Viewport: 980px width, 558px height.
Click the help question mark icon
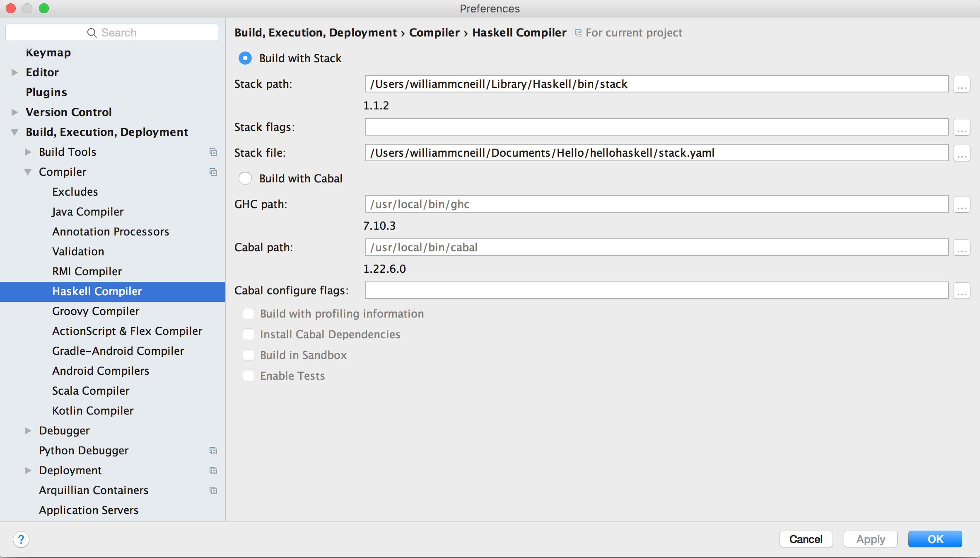[21, 539]
